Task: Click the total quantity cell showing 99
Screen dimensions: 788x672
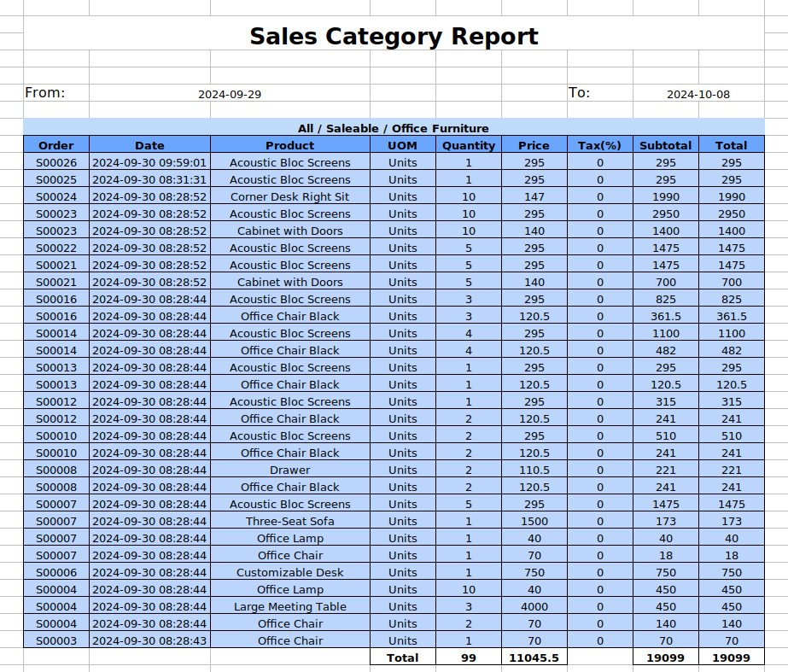Action: click(469, 657)
